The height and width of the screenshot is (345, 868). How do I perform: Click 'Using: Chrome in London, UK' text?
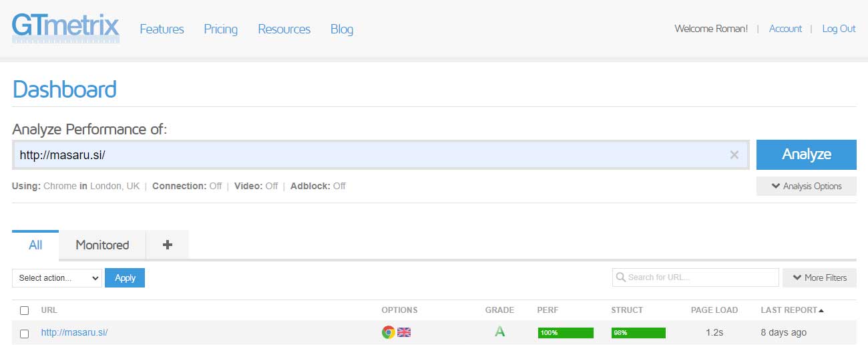click(76, 186)
